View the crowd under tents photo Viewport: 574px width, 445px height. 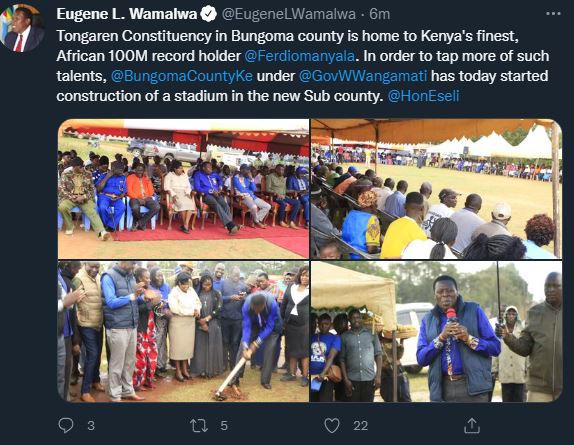[436, 189]
